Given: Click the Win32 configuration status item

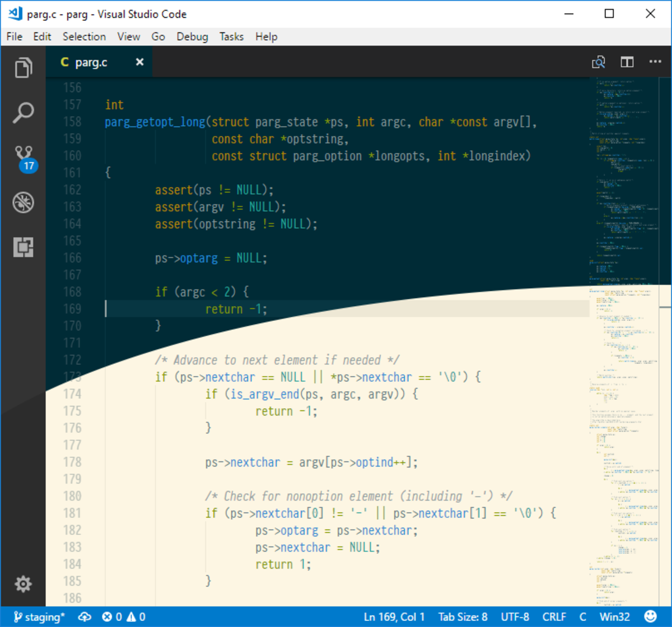Looking at the screenshot, I should 614,617.
